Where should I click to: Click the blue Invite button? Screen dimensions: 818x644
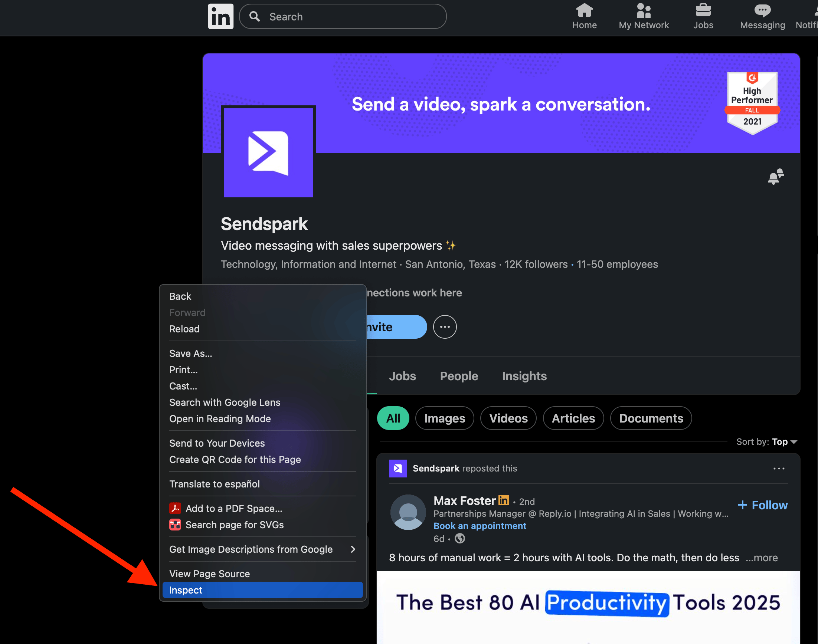pos(396,327)
